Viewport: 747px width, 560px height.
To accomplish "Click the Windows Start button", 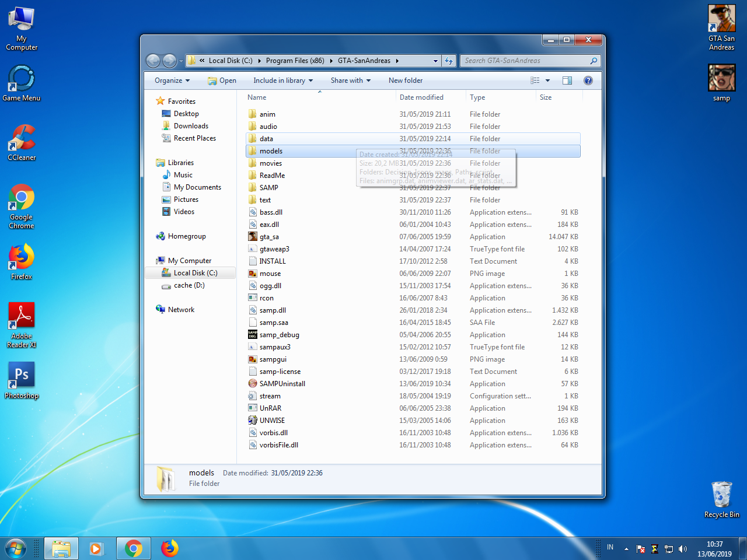I will click(x=16, y=548).
